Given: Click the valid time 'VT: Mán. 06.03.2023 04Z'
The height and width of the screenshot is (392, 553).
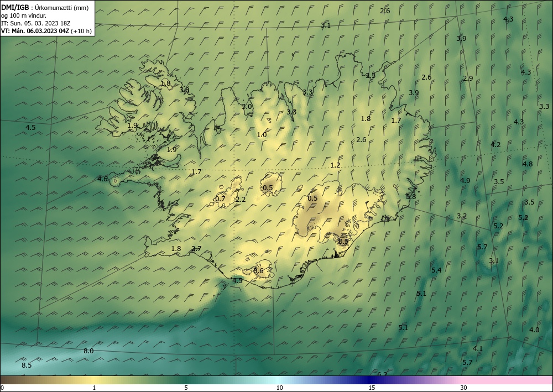Looking at the screenshot, I should (35, 31).
